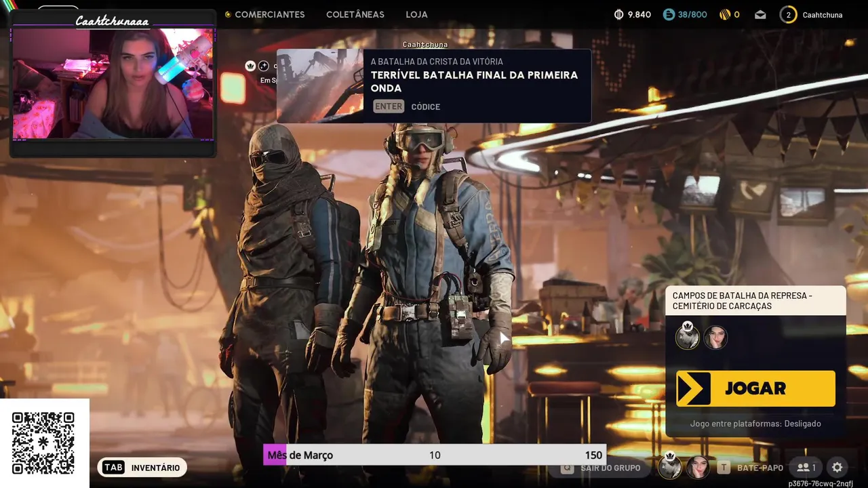Open BATE-PAPO chat

point(759,468)
